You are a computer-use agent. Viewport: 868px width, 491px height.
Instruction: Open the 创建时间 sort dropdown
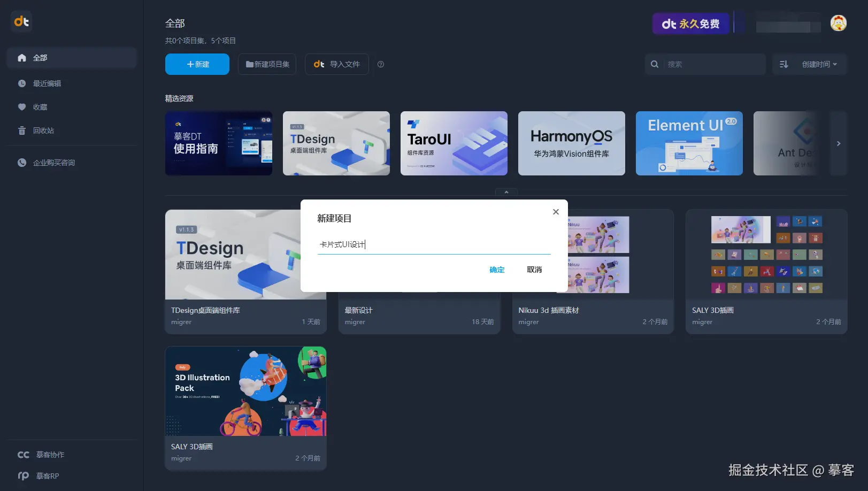point(819,64)
